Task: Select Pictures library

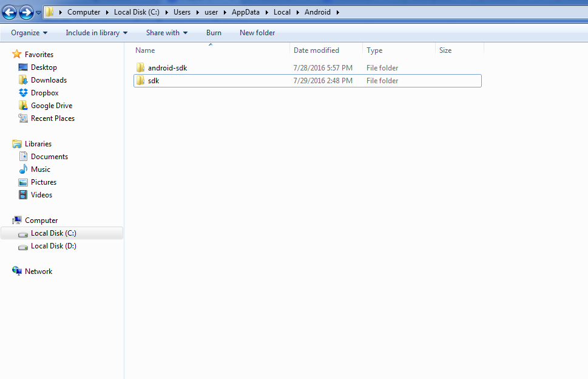Action: [44, 182]
